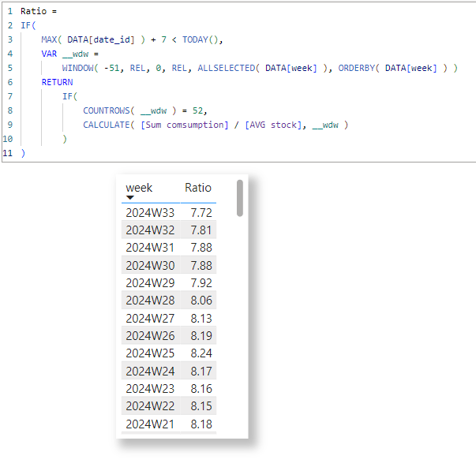Screen dimensions: 476x467
Task: Select the 2024W25 week cell
Action: [150, 353]
